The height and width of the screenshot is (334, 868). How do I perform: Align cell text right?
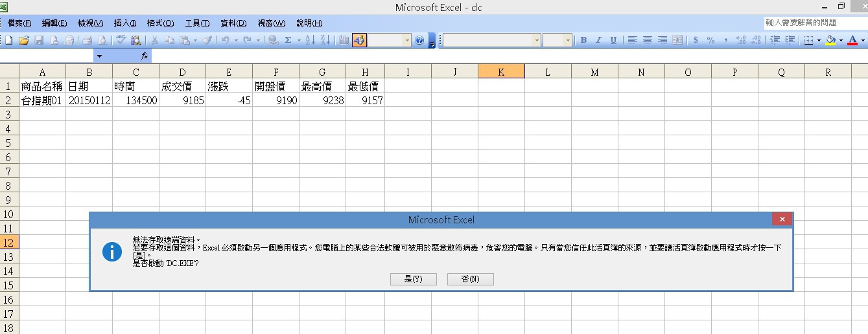click(663, 40)
